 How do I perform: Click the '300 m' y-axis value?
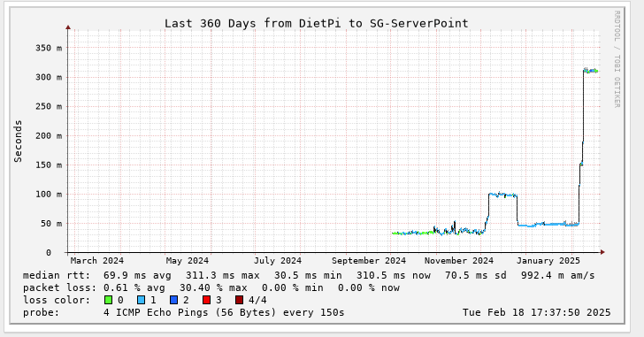coord(49,77)
